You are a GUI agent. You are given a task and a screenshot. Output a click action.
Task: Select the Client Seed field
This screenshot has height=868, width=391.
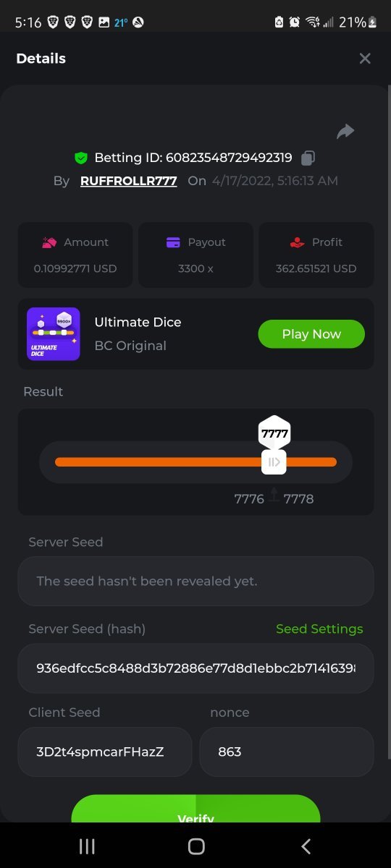click(105, 752)
